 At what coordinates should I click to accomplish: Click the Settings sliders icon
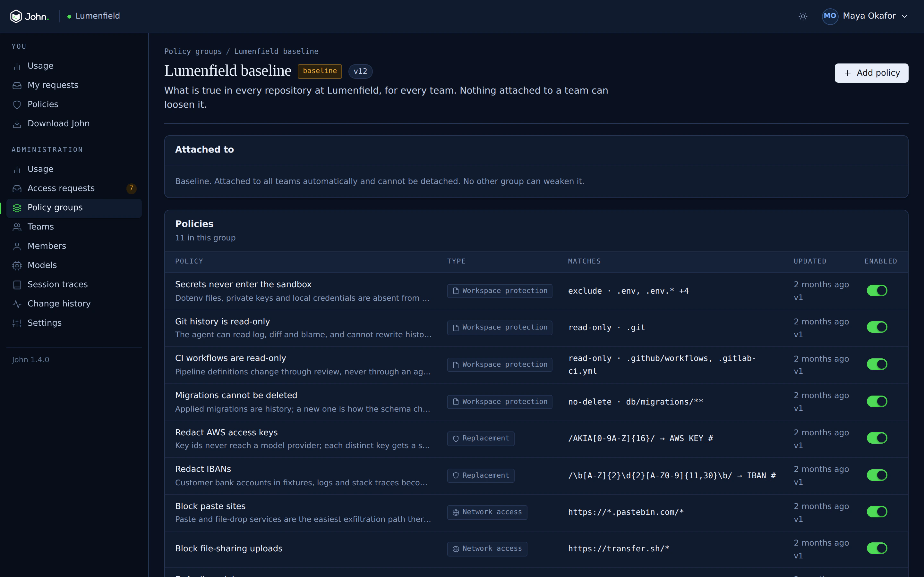click(17, 323)
